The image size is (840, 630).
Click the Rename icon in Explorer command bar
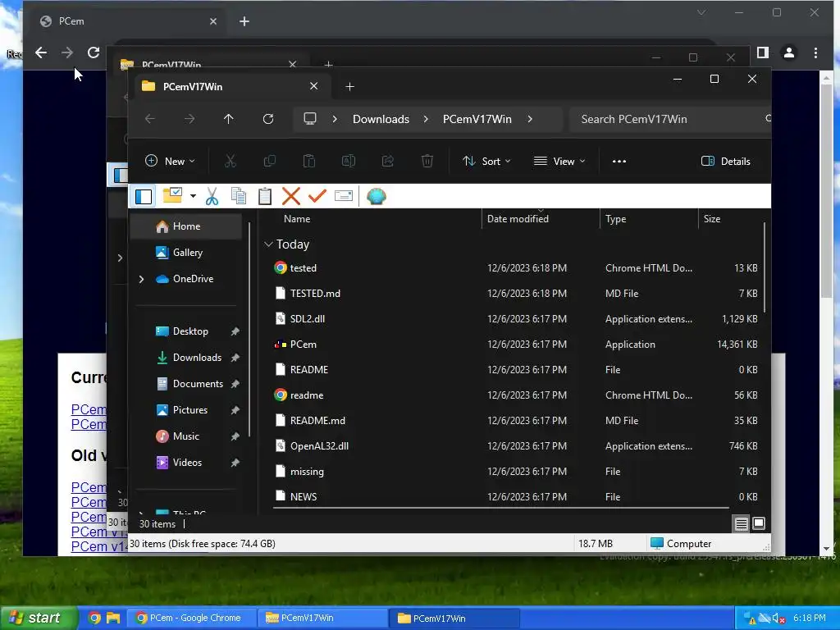(348, 162)
